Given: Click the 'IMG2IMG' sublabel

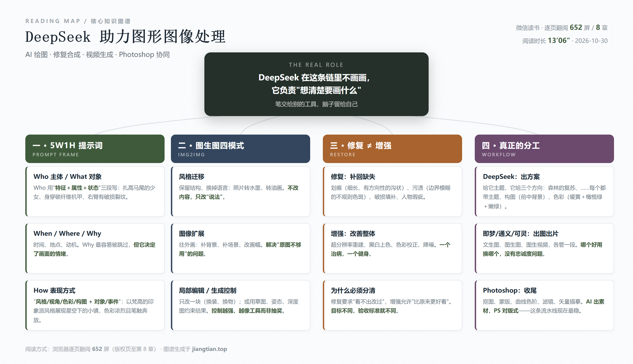Looking at the screenshot, I should (191, 154).
